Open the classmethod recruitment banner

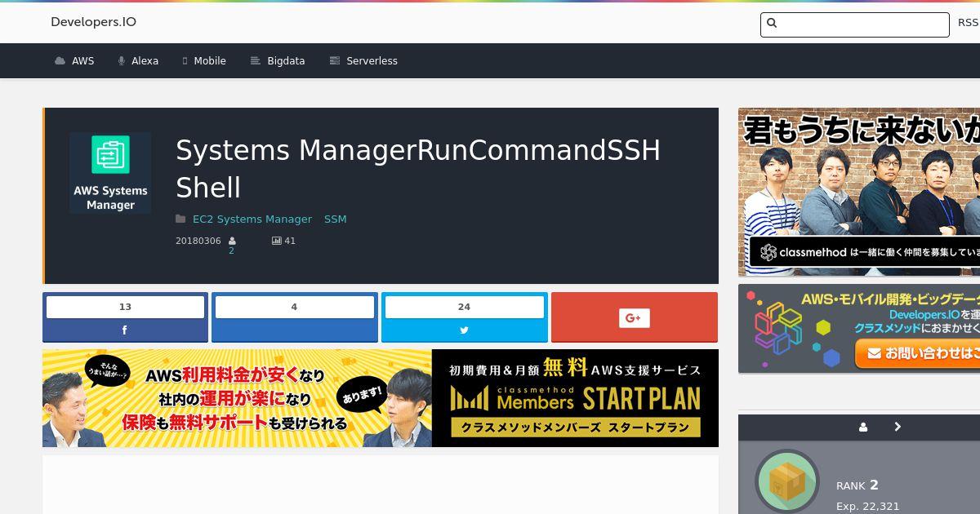pyautogui.click(x=859, y=192)
